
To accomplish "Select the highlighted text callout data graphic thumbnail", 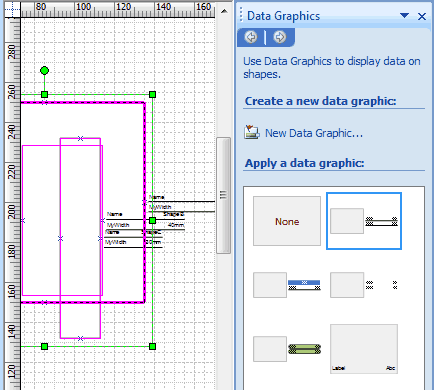I will click(364, 221).
